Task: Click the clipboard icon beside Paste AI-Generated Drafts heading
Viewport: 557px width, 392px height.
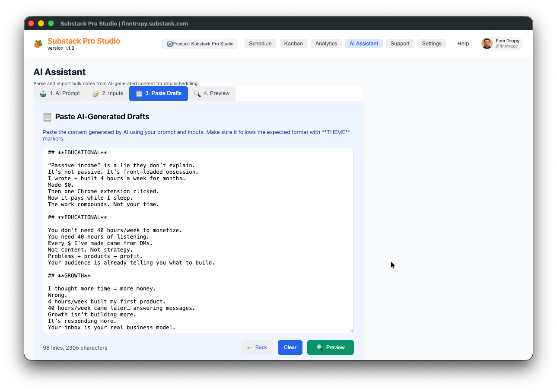Action: 47,117
